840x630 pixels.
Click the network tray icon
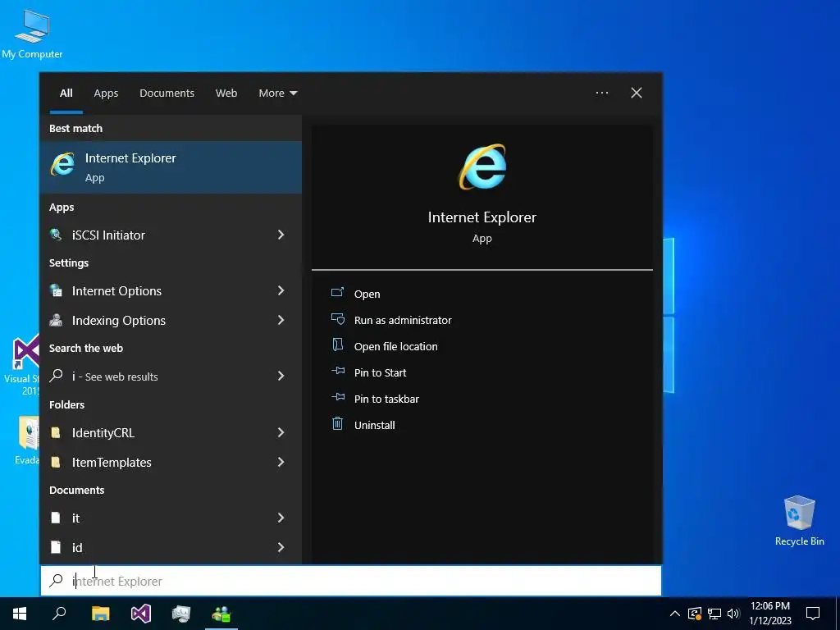click(714, 614)
